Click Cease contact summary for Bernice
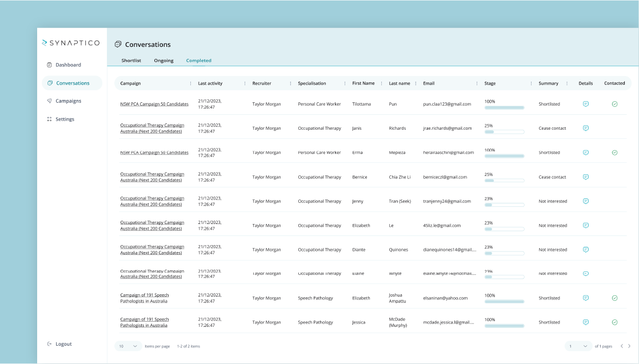639x364 pixels. [552, 177]
